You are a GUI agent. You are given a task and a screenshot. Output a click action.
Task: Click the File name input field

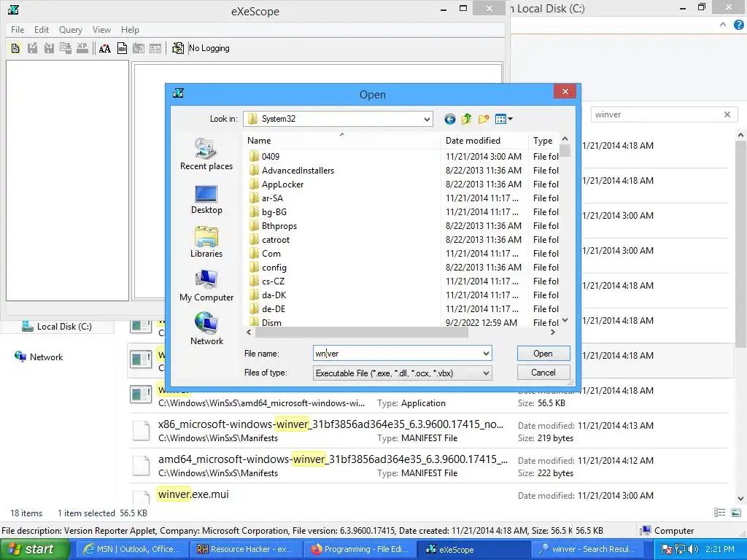point(397,354)
